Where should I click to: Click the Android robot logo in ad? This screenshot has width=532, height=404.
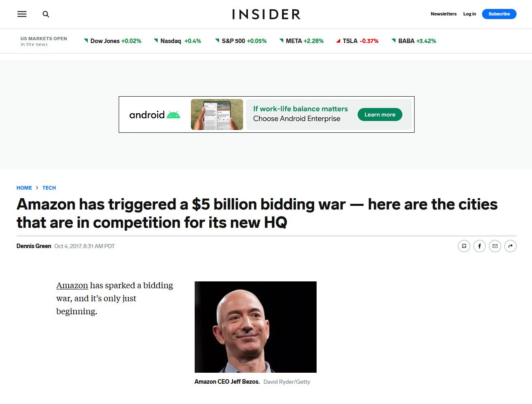tap(174, 115)
